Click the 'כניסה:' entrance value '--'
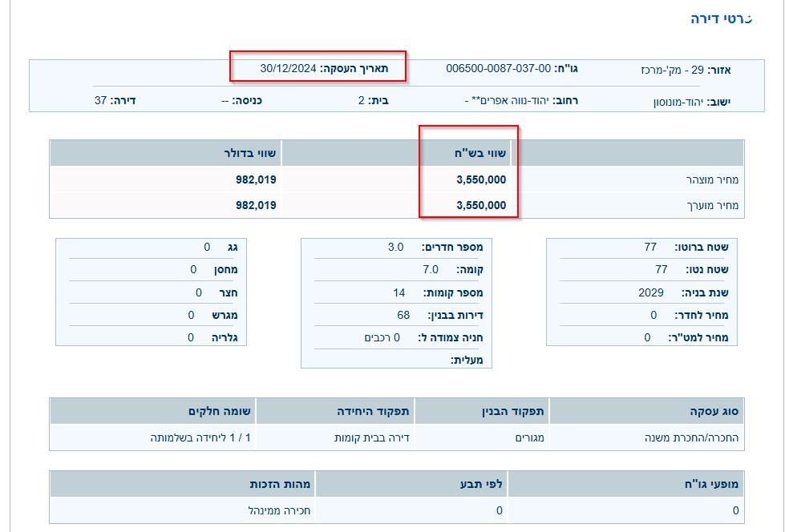The width and height of the screenshot is (785, 532). [225, 101]
